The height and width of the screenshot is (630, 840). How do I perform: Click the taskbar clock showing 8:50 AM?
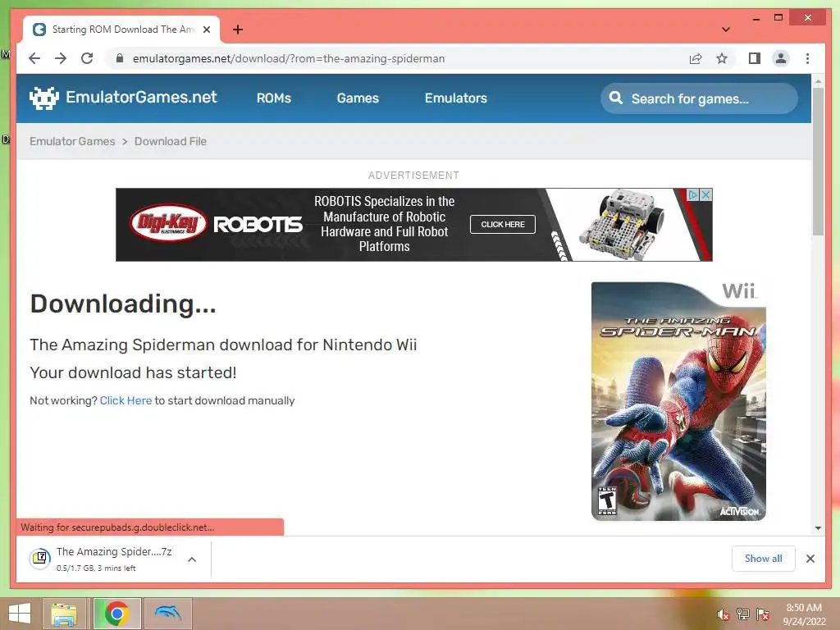point(804,608)
